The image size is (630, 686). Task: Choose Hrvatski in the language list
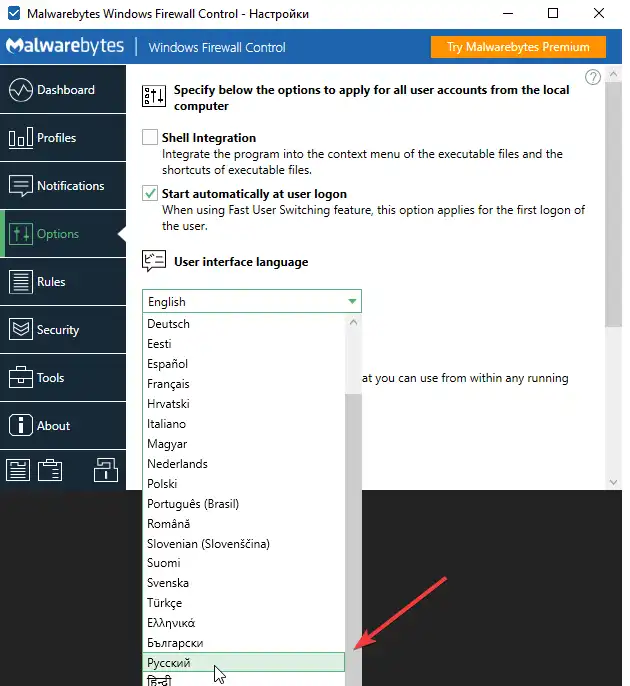pos(244,404)
